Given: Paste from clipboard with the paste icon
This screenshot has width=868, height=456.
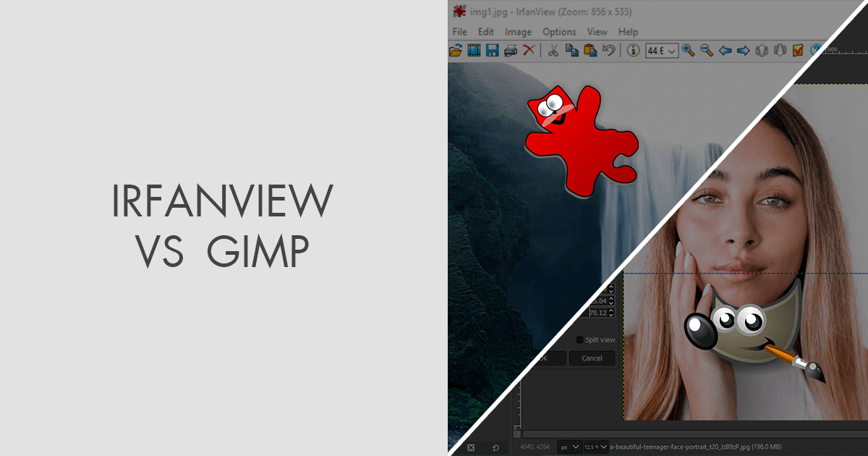Looking at the screenshot, I should [x=590, y=51].
